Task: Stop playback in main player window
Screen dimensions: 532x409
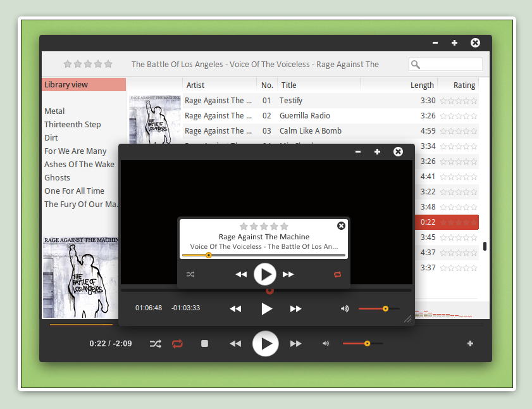Action: point(204,343)
